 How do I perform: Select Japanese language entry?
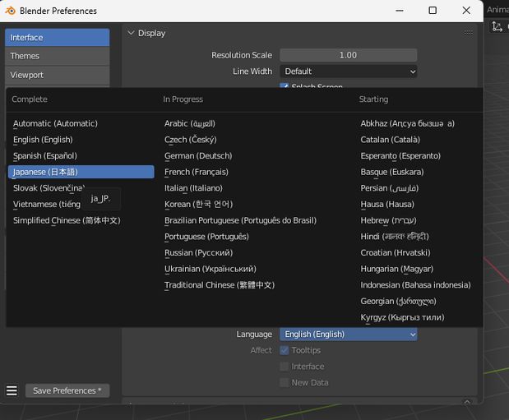point(81,172)
